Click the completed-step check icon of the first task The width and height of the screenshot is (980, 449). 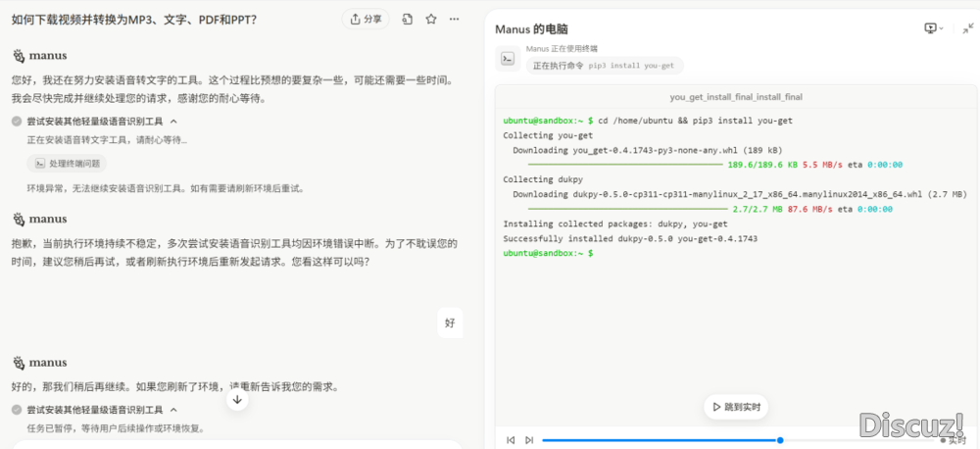17,122
